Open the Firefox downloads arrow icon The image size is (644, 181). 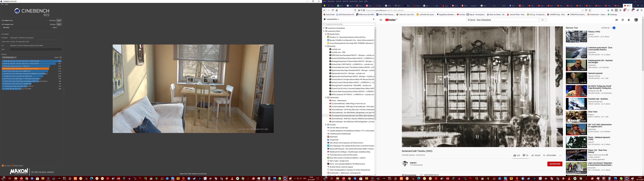(x=608, y=10)
